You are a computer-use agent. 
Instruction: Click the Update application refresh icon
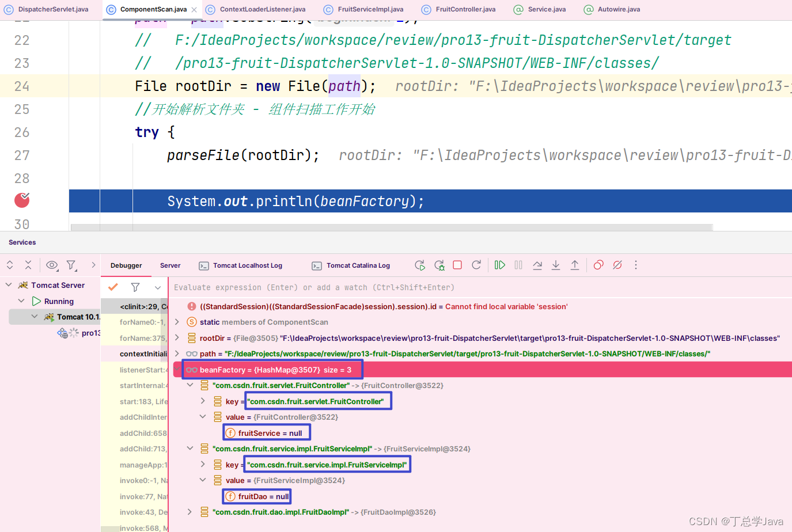[476, 265]
